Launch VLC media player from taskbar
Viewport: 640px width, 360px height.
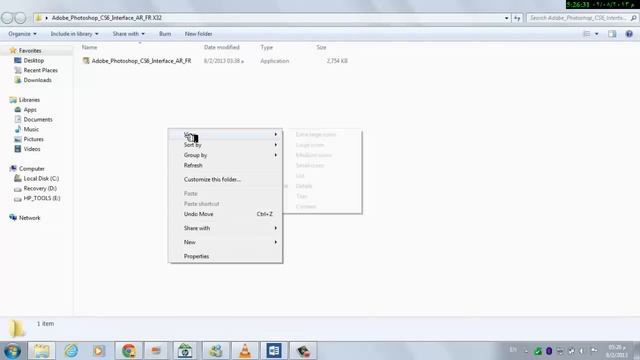245,351
